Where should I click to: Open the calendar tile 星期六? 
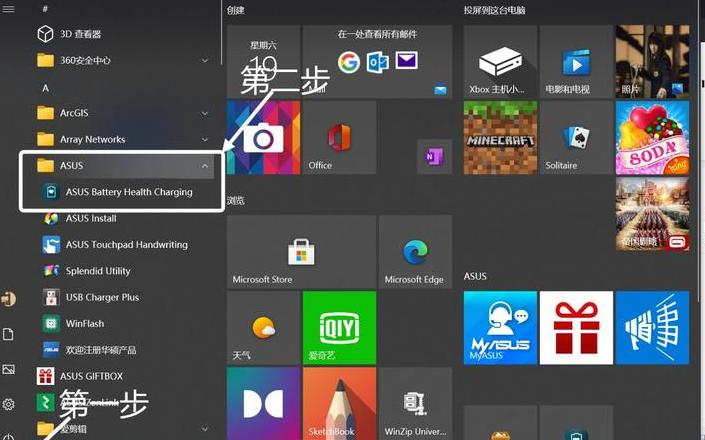(x=263, y=62)
